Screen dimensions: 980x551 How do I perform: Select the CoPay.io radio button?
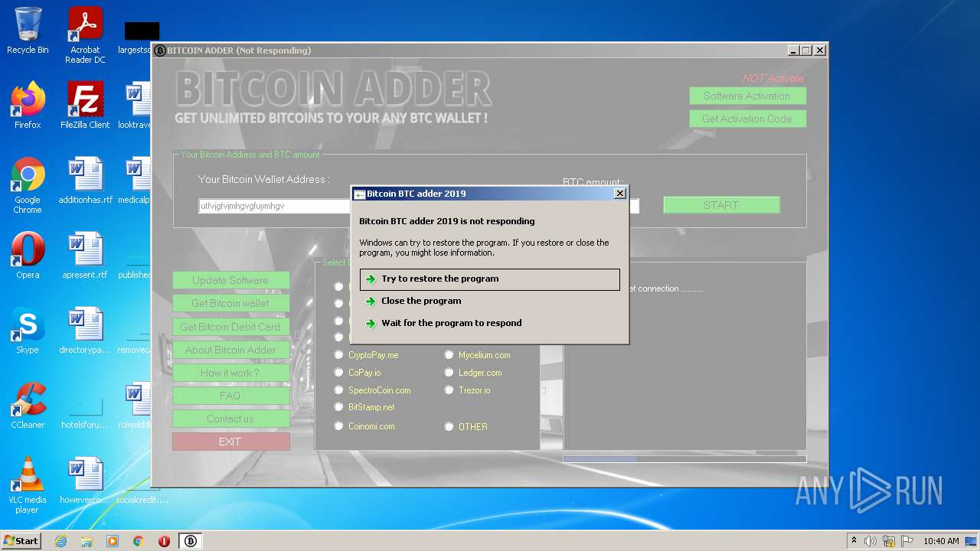coord(338,373)
